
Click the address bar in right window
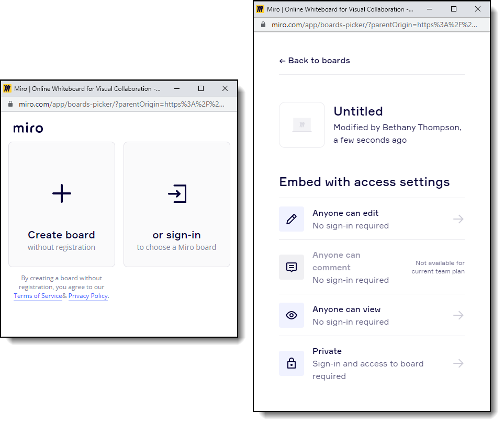[374, 25]
